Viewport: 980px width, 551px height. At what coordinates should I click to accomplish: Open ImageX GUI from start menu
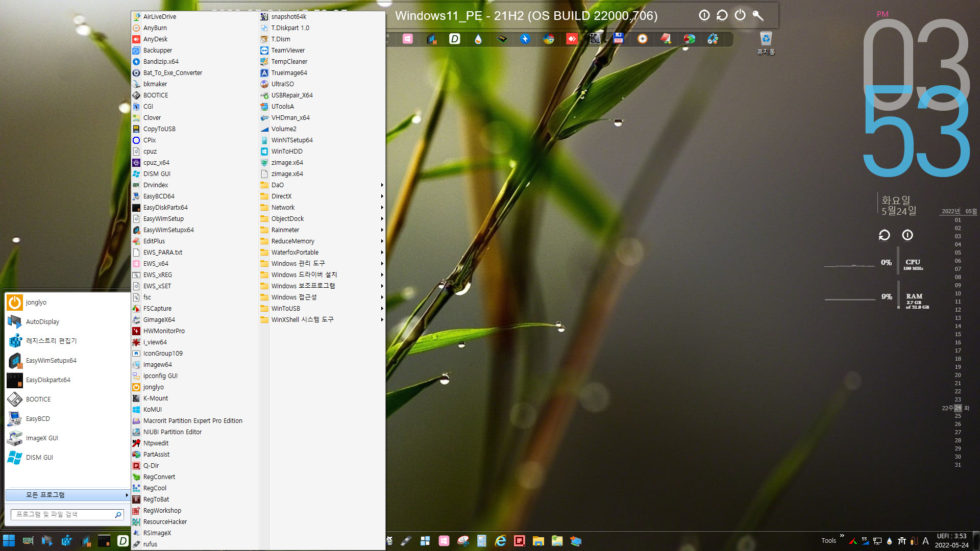tap(67, 438)
